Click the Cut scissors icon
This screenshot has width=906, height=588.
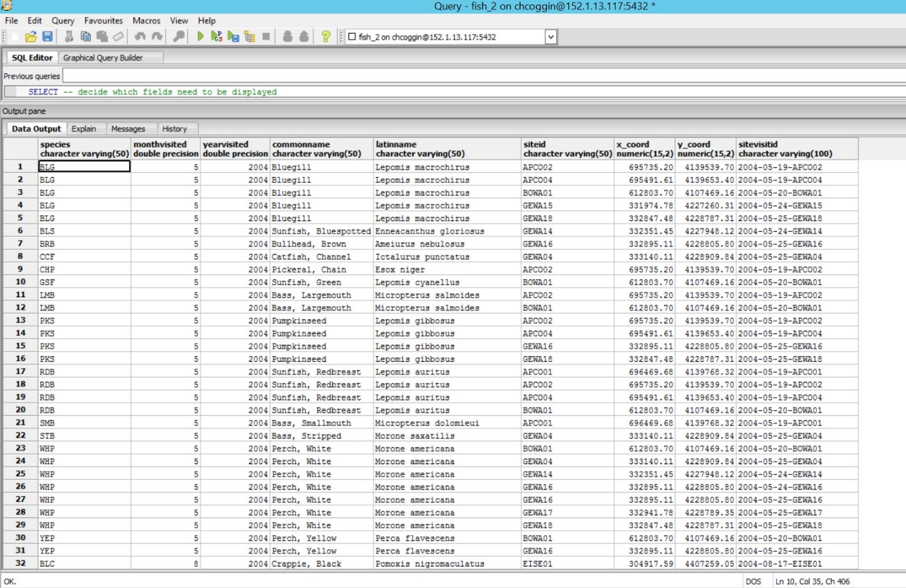pyautogui.click(x=69, y=37)
